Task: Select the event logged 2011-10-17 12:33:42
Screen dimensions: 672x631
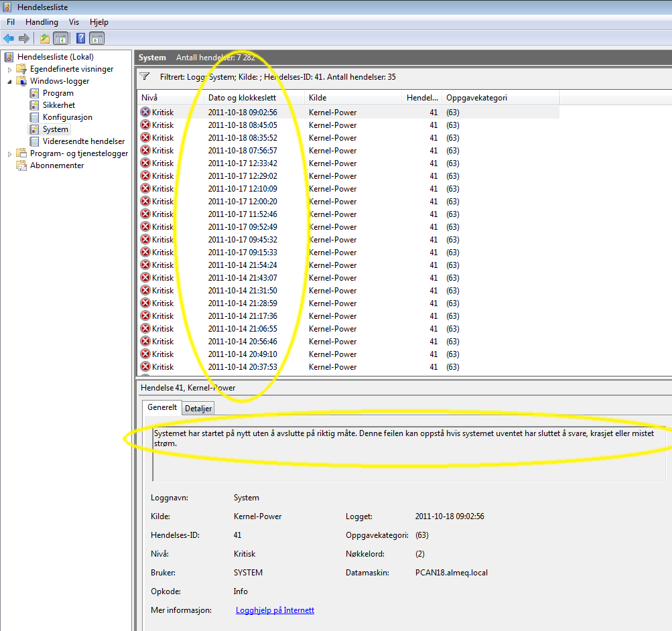Action: pos(242,163)
